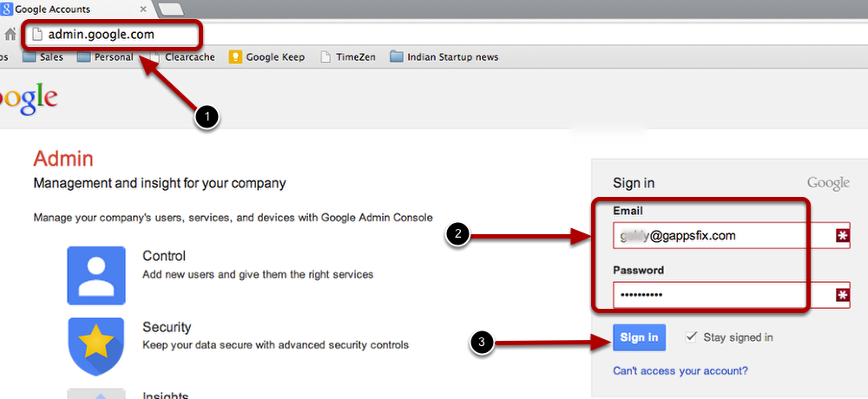Click the Google Accounts tab favicon
868x399 pixels.
pos(7,10)
